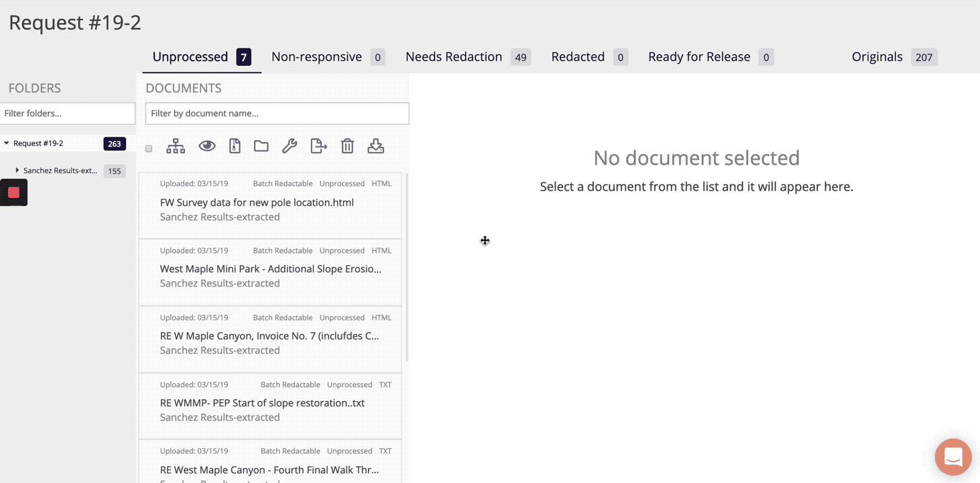Open FW Survey data for new pole location.html
The image size is (980, 483).
[257, 203]
